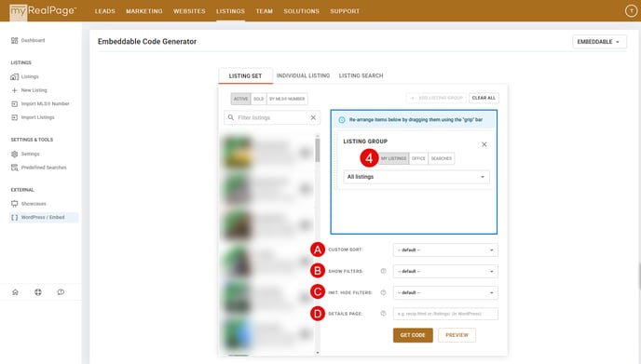Select the Office toggle
The image size is (641, 364).
click(418, 158)
